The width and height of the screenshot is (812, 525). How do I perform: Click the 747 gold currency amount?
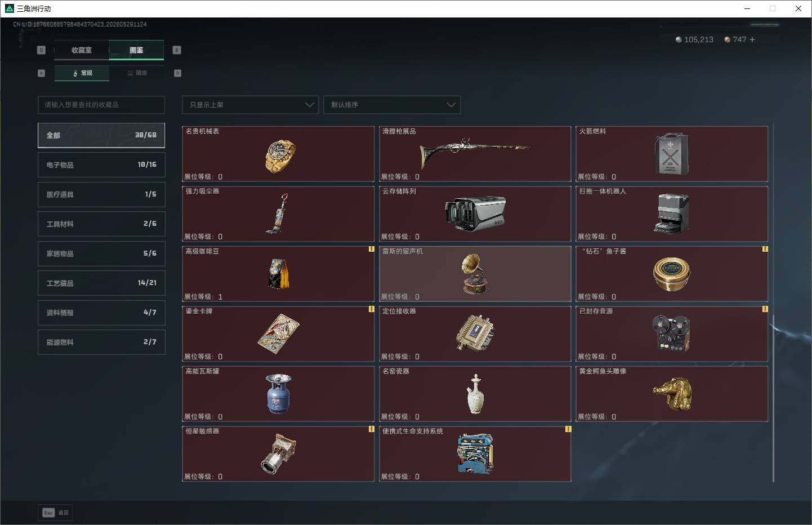click(739, 39)
